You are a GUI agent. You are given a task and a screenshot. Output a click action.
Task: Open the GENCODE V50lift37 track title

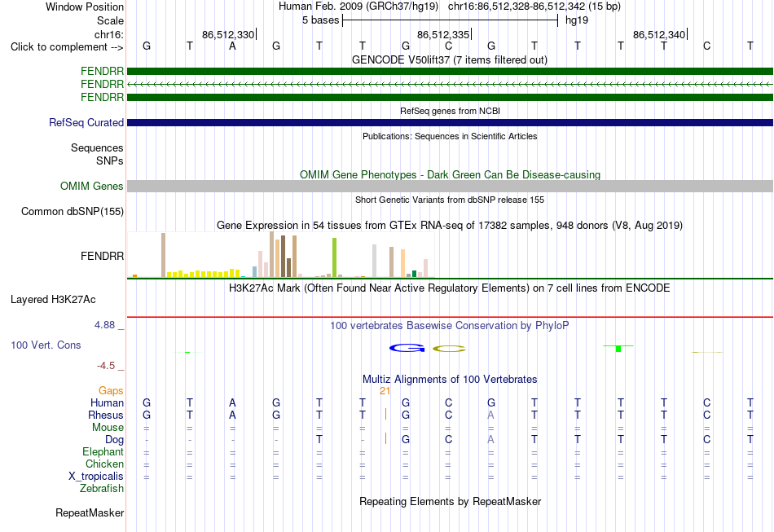[x=449, y=59]
